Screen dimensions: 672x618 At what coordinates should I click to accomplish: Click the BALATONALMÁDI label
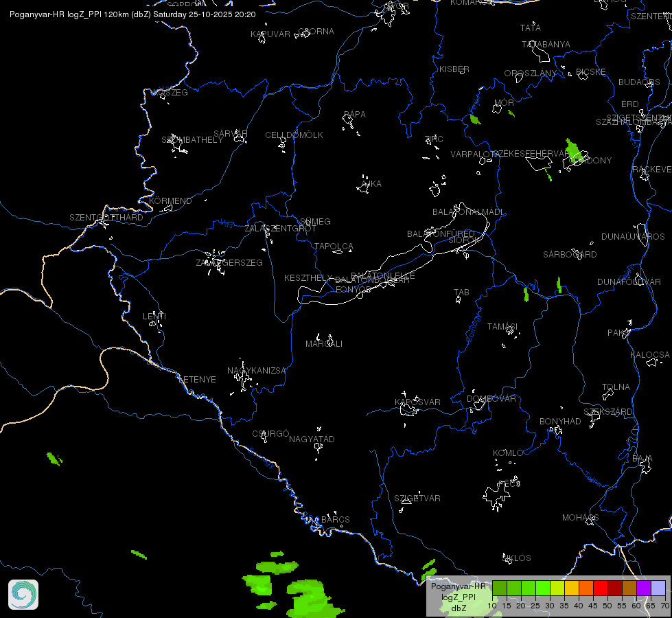pyautogui.click(x=468, y=212)
